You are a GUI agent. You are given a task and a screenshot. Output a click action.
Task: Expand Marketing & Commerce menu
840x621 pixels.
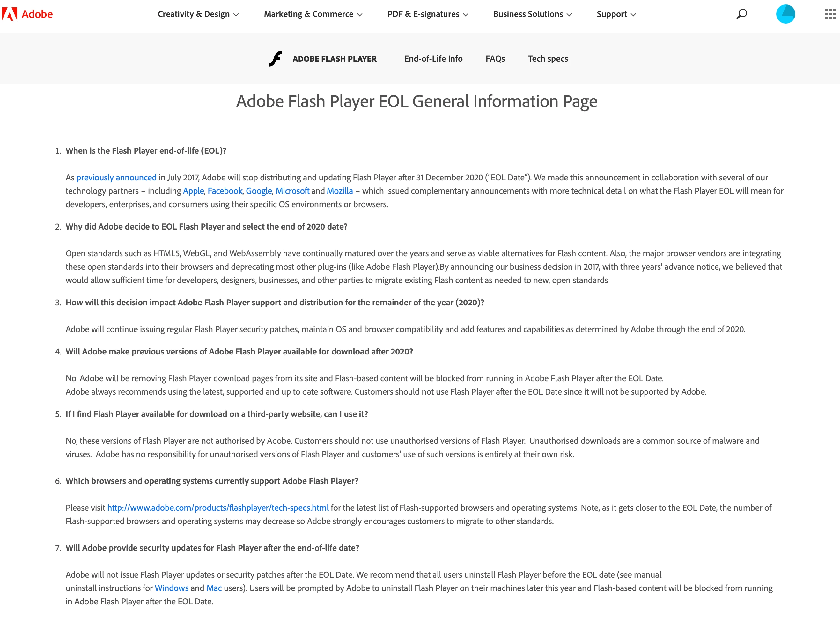point(313,14)
